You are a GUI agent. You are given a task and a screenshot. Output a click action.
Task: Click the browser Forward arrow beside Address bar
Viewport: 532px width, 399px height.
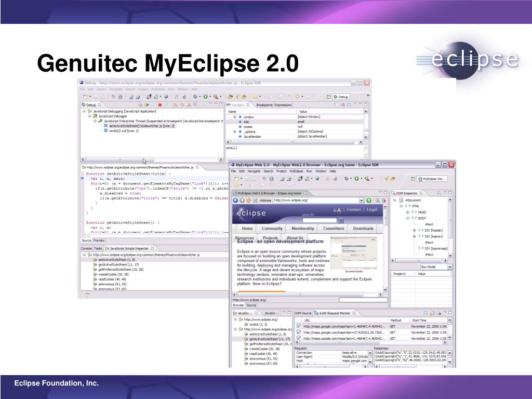click(x=242, y=201)
